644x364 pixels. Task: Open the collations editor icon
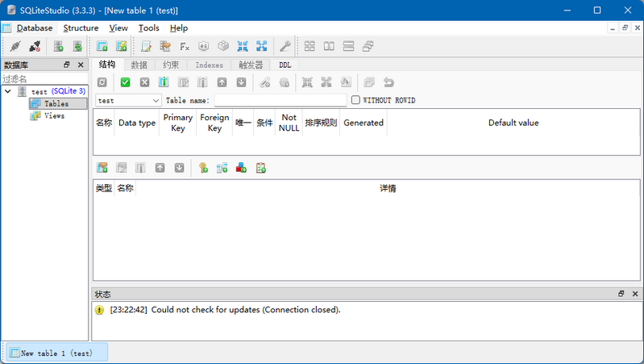[204, 46]
